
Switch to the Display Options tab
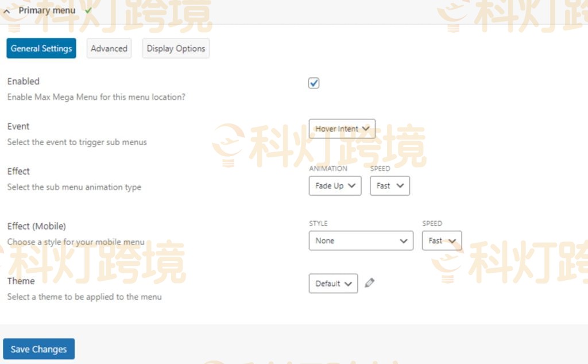coord(176,48)
